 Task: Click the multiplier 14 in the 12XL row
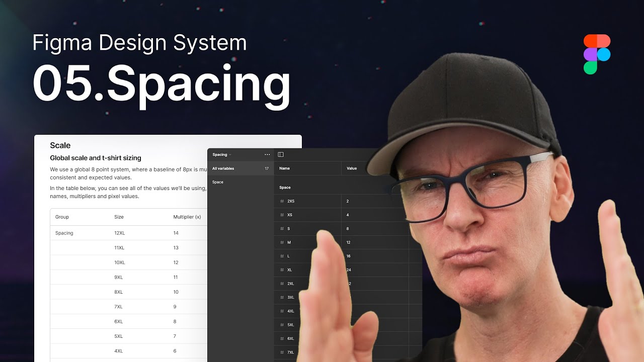(x=176, y=233)
